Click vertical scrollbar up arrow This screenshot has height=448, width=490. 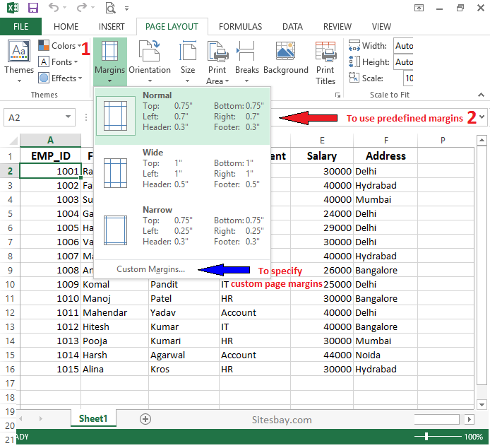click(482, 141)
